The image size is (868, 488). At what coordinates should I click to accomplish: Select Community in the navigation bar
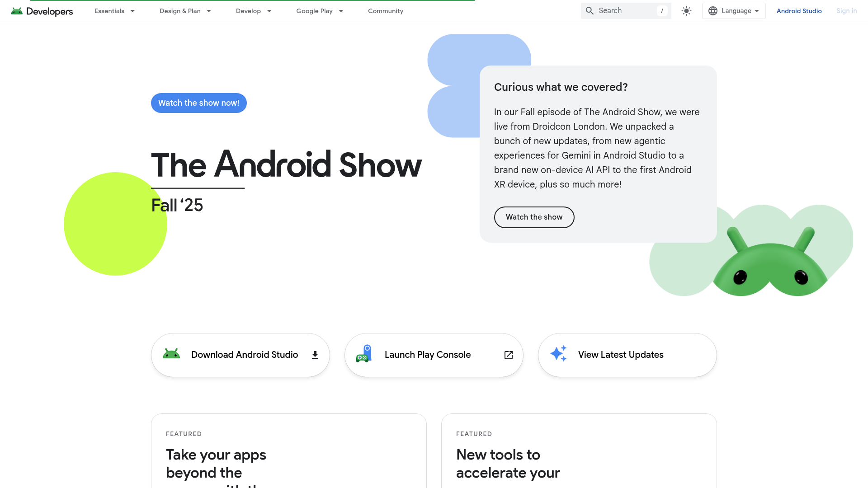point(385,11)
